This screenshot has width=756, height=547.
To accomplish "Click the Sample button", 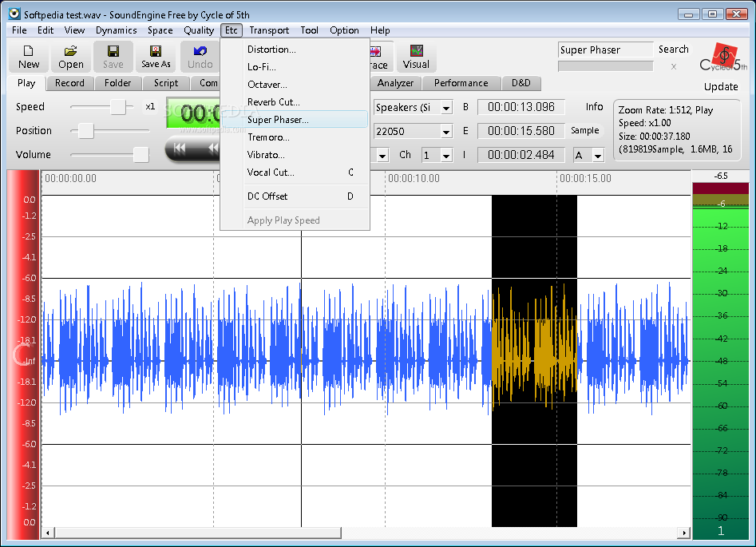I will tap(585, 130).
